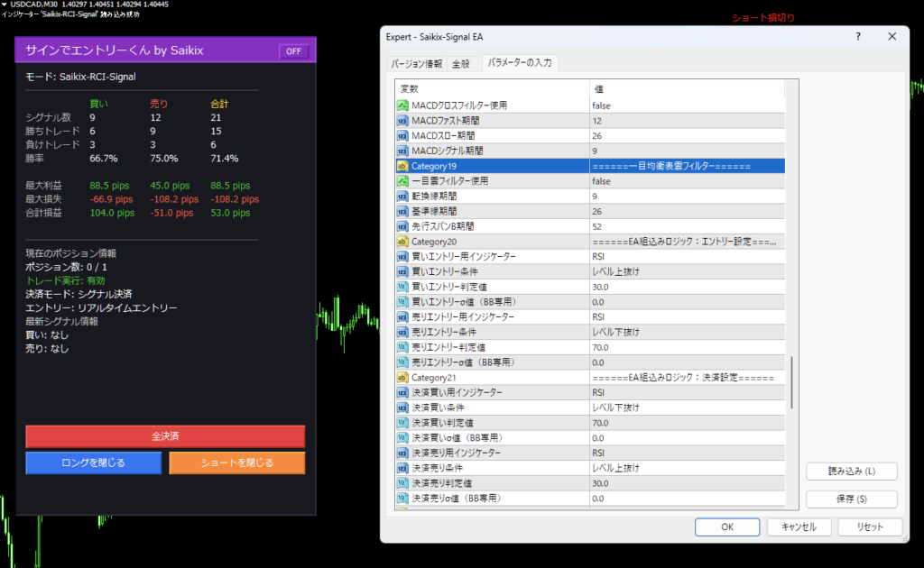Open 売りエントリー条件 レベル下抜け value dropdown

click(x=686, y=332)
